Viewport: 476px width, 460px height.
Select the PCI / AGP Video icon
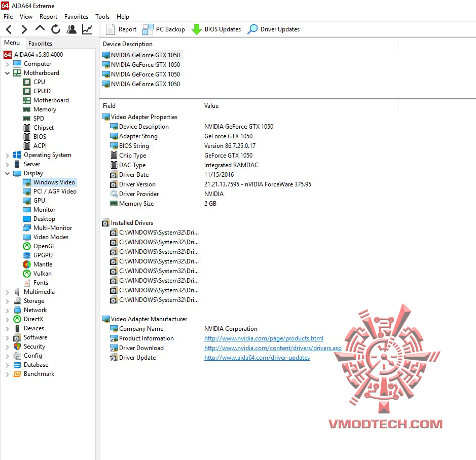27,192
